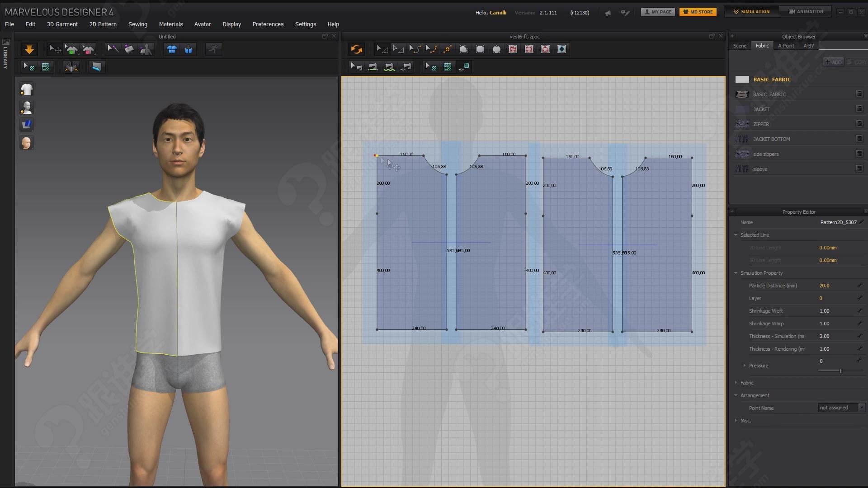This screenshot has width=868, height=488.
Task: Select the Internal Circle tool
Action: pyautogui.click(x=545, y=49)
